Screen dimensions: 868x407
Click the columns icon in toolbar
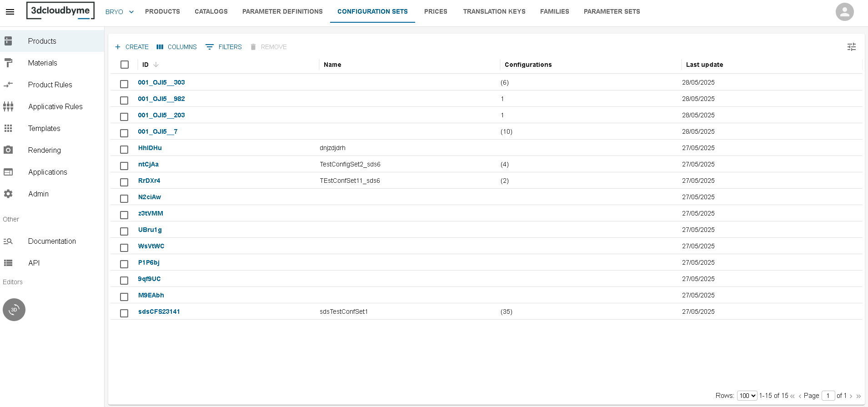click(x=160, y=47)
